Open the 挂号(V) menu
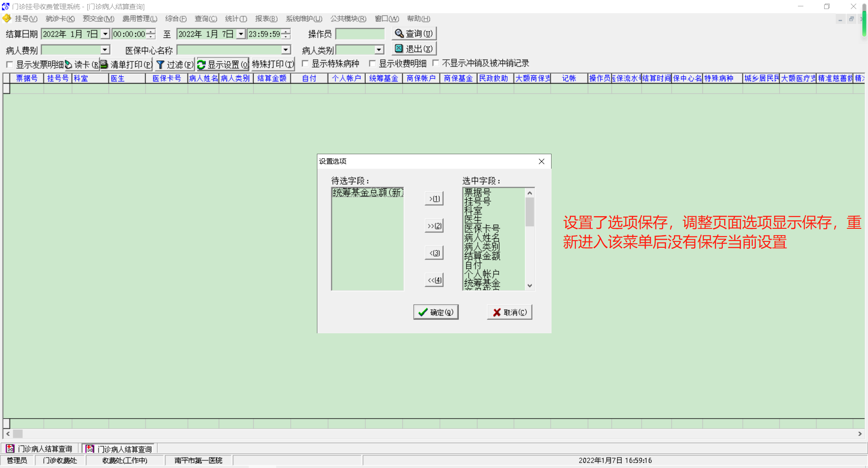868x468 pixels. [26, 19]
